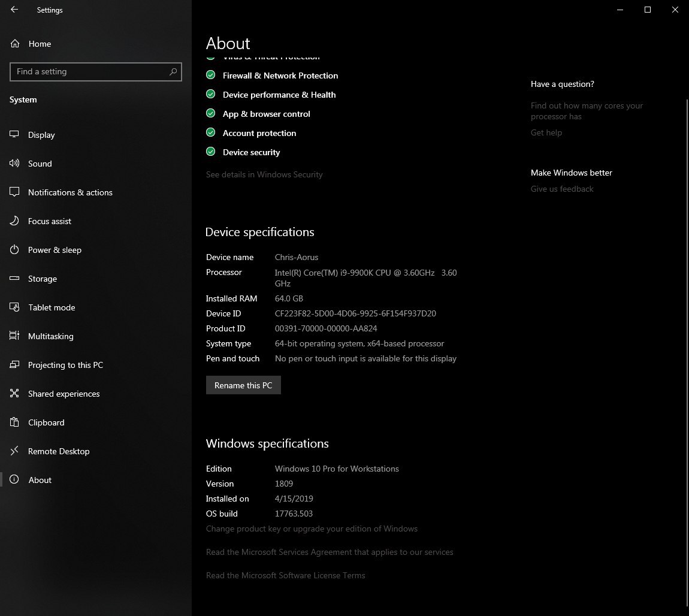Screen dimensions: 689x616
Task: Read the Microsoft Services Agreement link
Action: tap(330, 552)
